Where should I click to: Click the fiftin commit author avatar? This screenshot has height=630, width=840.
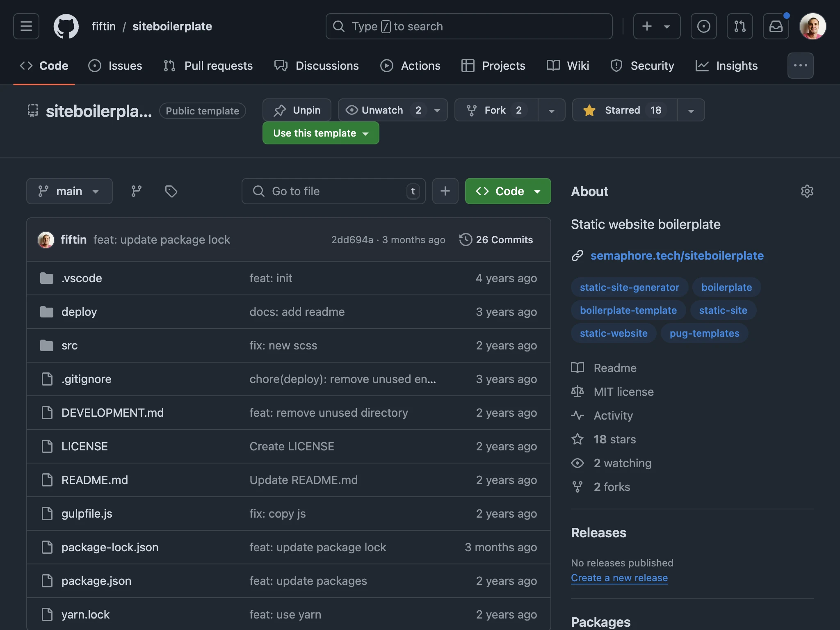tap(46, 240)
